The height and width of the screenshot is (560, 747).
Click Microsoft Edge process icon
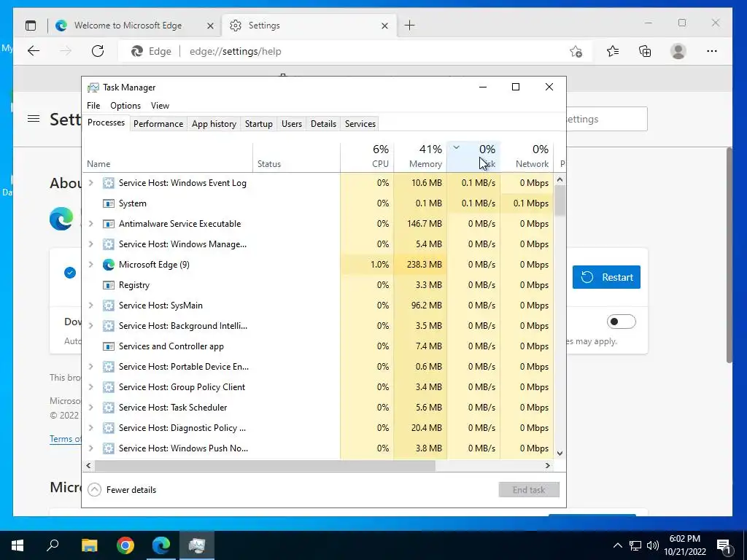[x=109, y=264]
